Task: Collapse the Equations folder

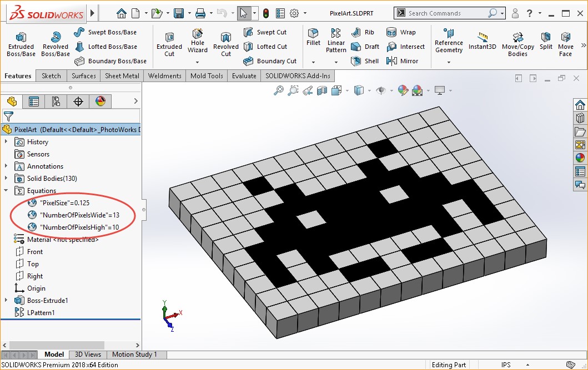Action: pyautogui.click(x=6, y=190)
